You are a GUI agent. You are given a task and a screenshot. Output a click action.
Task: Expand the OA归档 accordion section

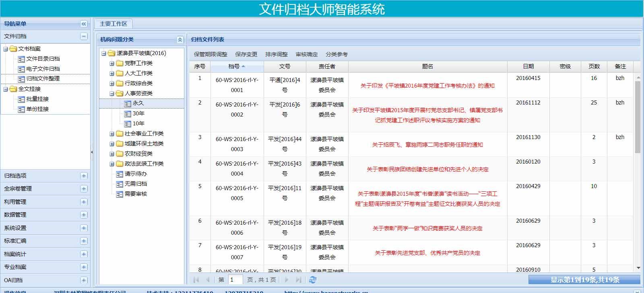[x=84, y=280]
